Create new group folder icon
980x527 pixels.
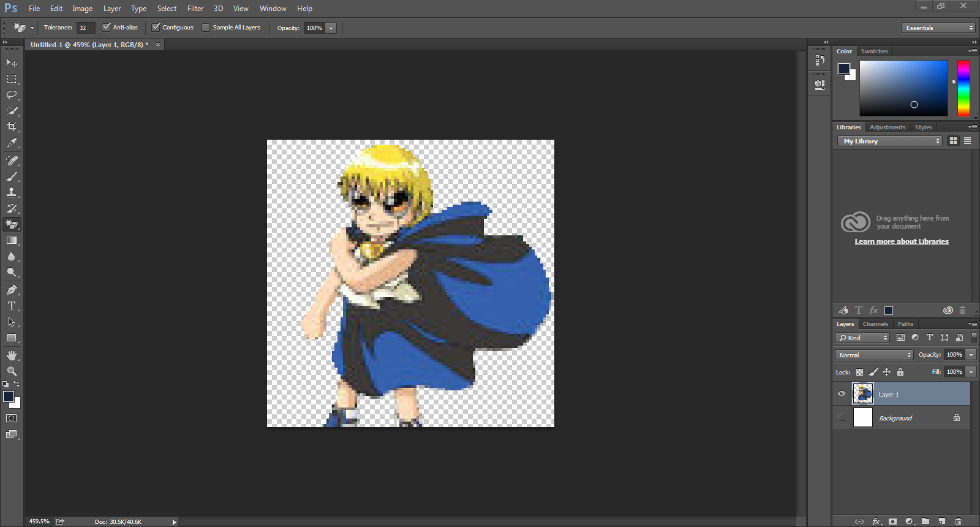tap(925, 521)
